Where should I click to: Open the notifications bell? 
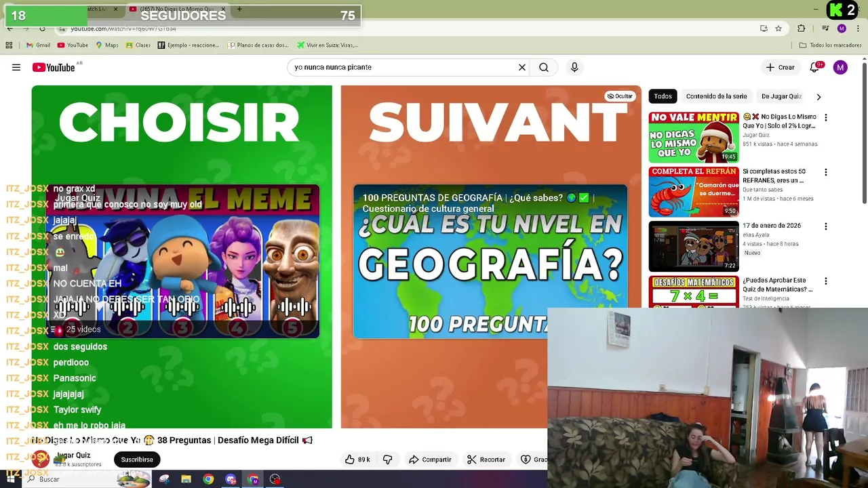pyautogui.click(x=814, y=67)
